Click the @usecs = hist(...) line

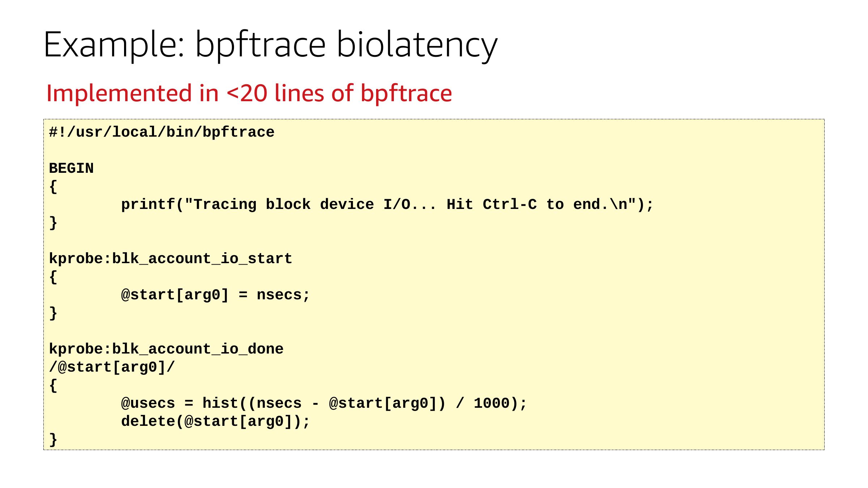(324, 403)
